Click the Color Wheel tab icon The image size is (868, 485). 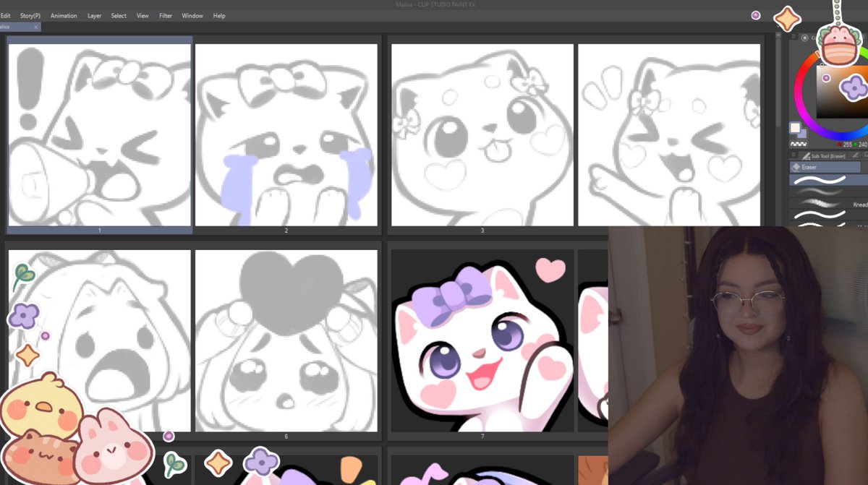pyautogui.click(x=804, y=38)
